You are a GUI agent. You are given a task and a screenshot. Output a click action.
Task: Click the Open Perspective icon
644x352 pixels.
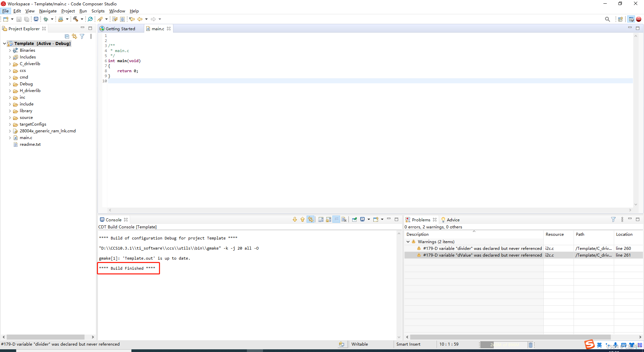pos(621,19)
